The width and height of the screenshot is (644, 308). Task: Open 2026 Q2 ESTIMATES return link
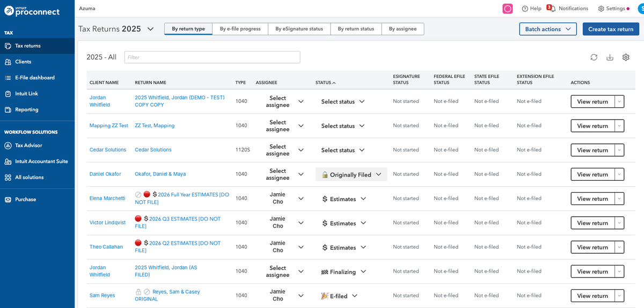tap(178, 247)
